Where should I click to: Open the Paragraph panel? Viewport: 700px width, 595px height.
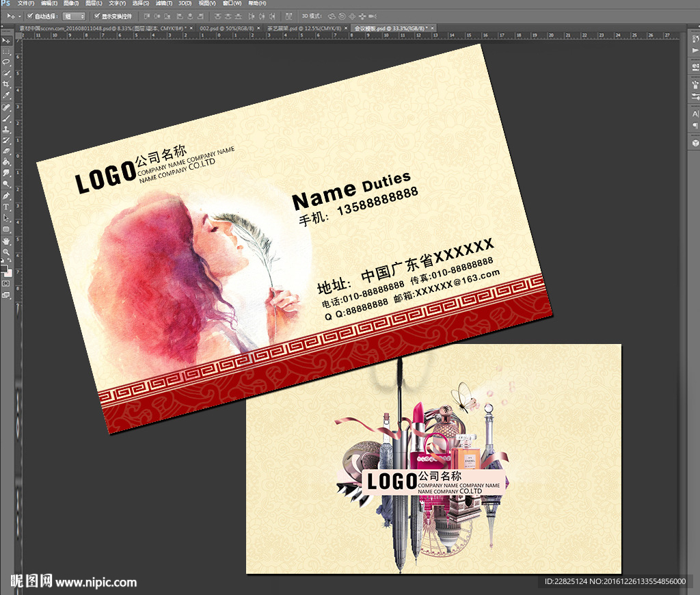pos(695,126)
